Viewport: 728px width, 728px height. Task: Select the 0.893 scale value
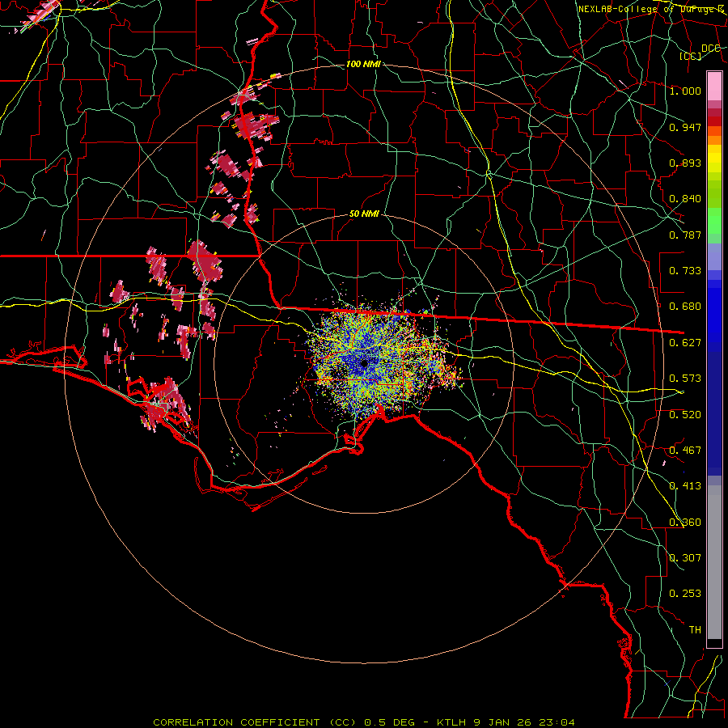[685, 163]
